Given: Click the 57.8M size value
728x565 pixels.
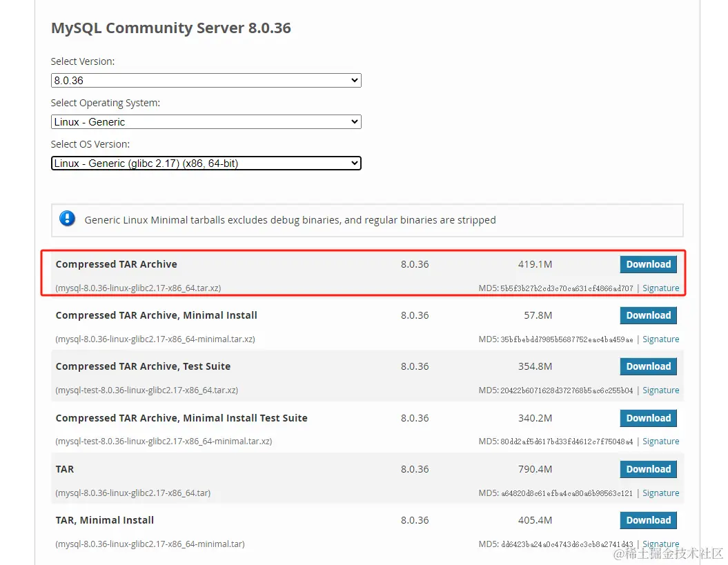Looking at the screenshot, I should pos(538,315).
